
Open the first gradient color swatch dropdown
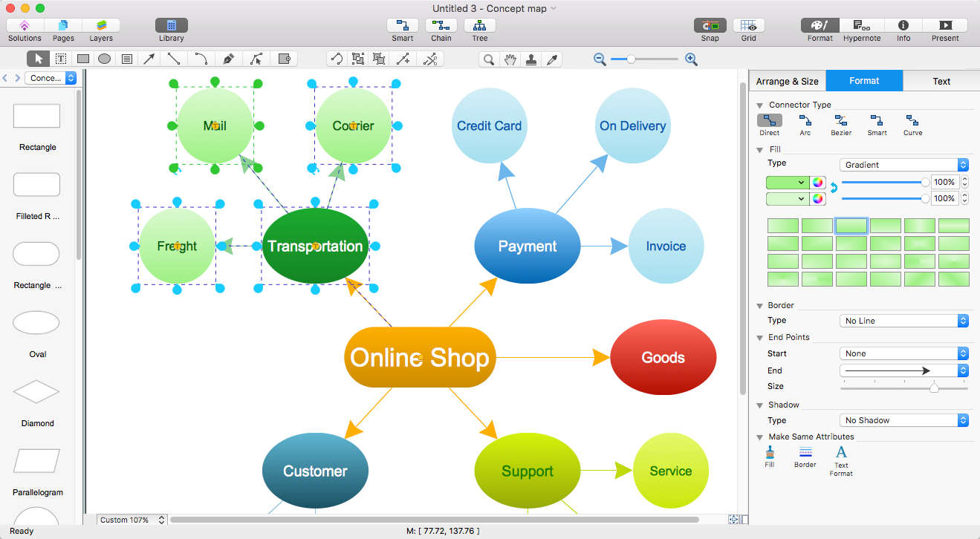[787, 182]
